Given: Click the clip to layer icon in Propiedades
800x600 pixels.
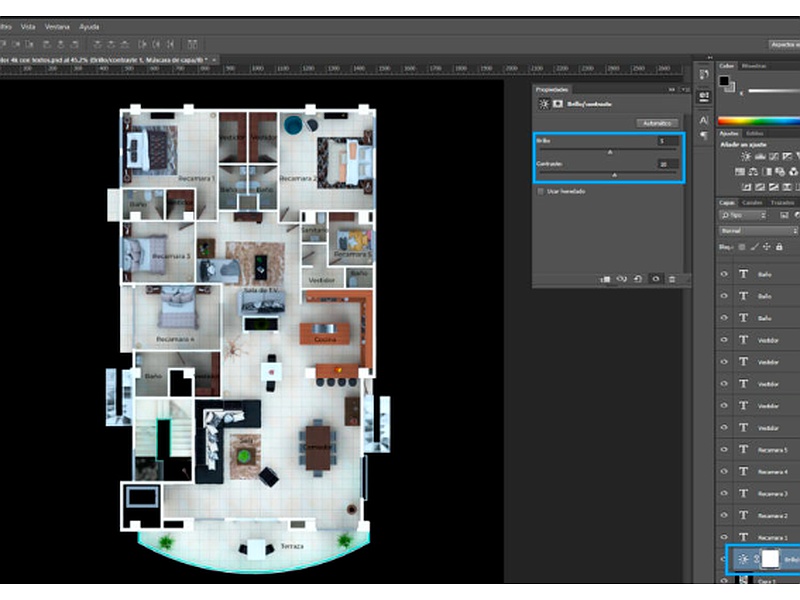Looking at the screenshot, I should [x=606, y=279].
